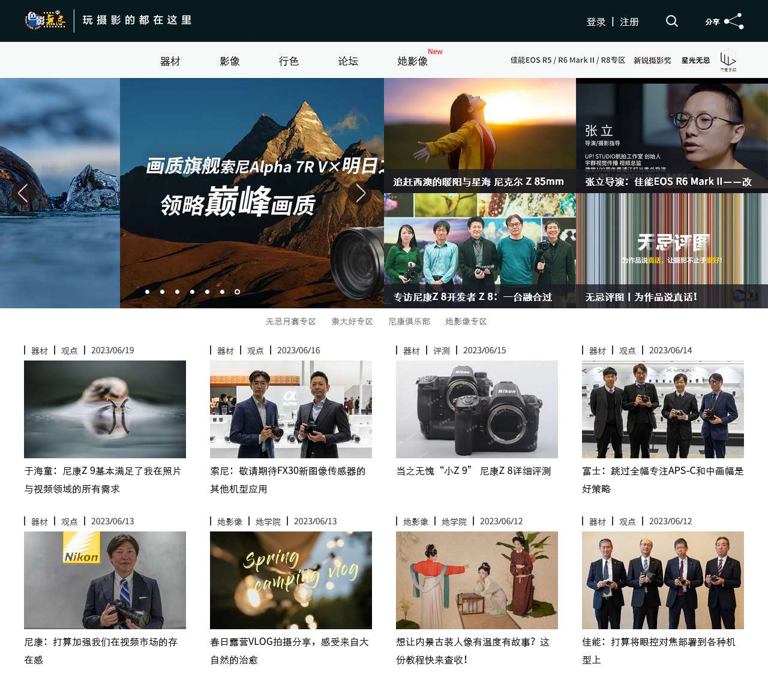Click 尼康俱乐部 link

click(x=409, y=322)
